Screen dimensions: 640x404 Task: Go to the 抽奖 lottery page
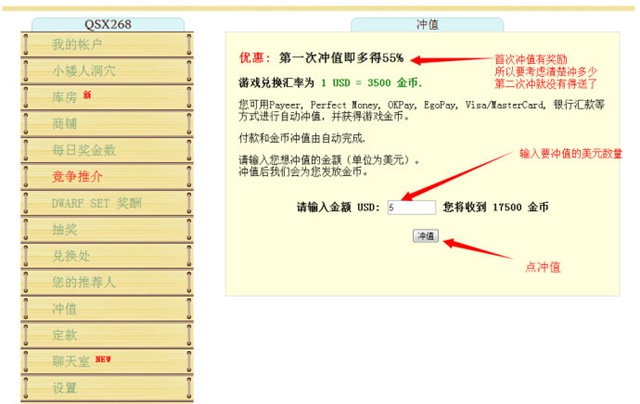(65, 229)
